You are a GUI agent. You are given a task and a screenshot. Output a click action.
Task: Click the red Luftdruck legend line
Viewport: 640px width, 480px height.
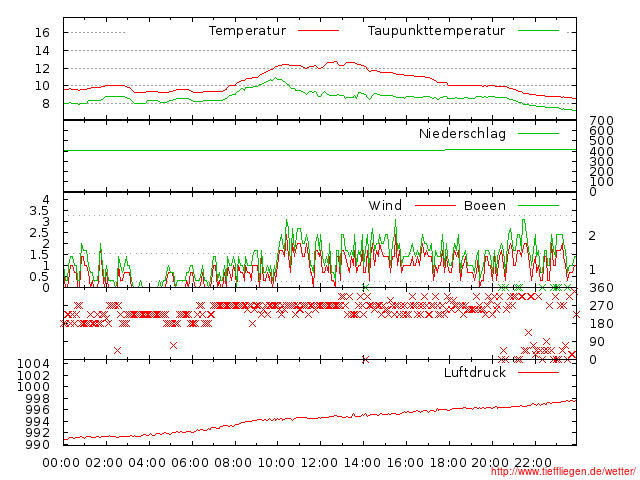point(538,372)
